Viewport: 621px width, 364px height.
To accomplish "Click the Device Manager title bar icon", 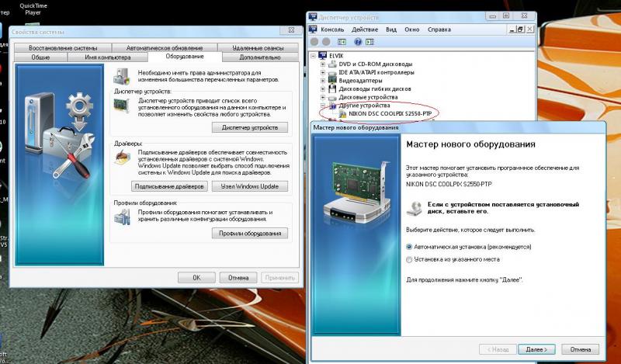I will [313, 17].
